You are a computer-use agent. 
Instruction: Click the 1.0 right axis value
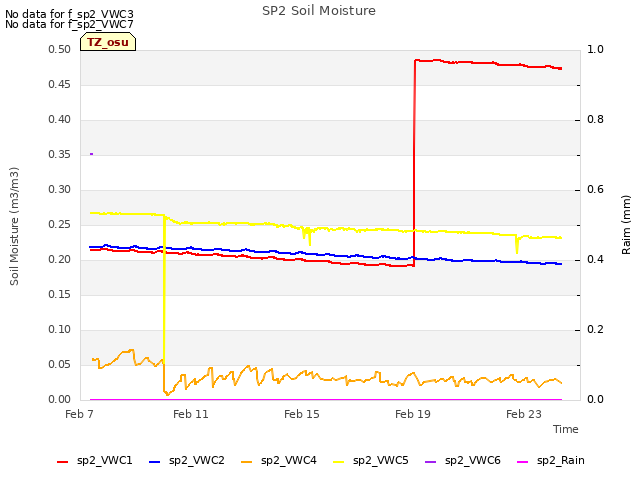point(595,49)
